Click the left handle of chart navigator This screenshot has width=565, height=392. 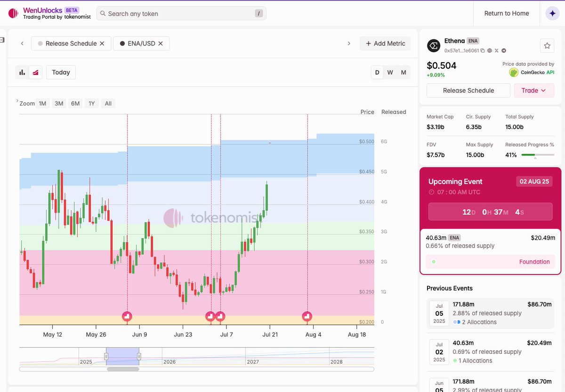[x=106, y=356]
